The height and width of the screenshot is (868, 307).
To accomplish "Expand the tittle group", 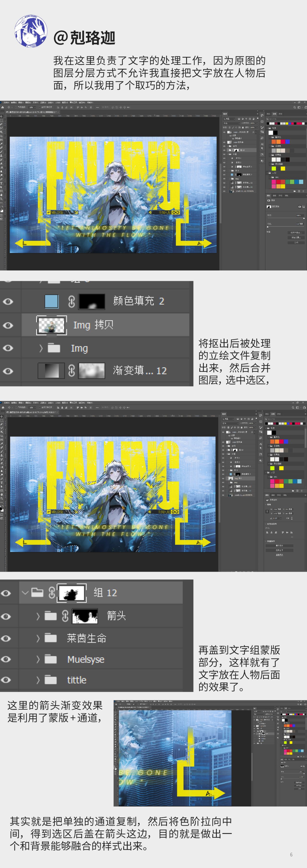I will pyautogui.click(x=38, y=680).
